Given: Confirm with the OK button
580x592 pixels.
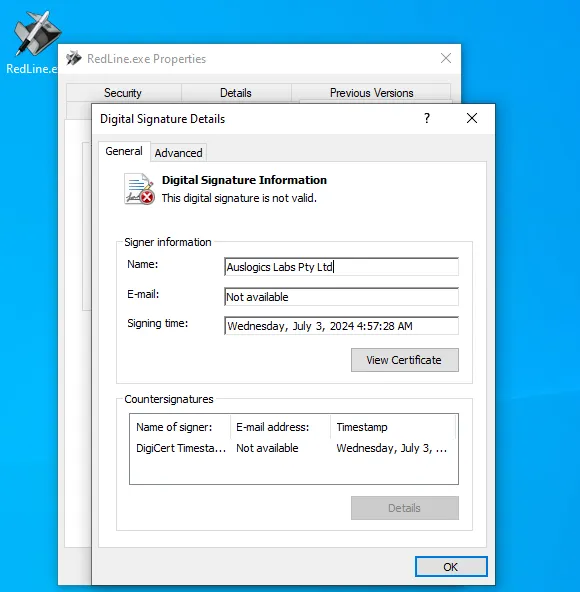Looking at the screenshot, I should (451, 567).
